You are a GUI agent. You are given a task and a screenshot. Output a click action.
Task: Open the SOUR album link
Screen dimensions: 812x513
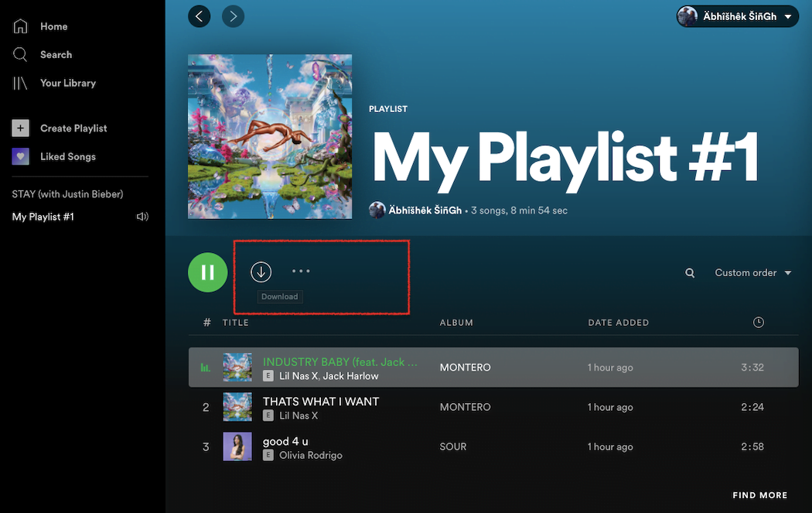453,446
